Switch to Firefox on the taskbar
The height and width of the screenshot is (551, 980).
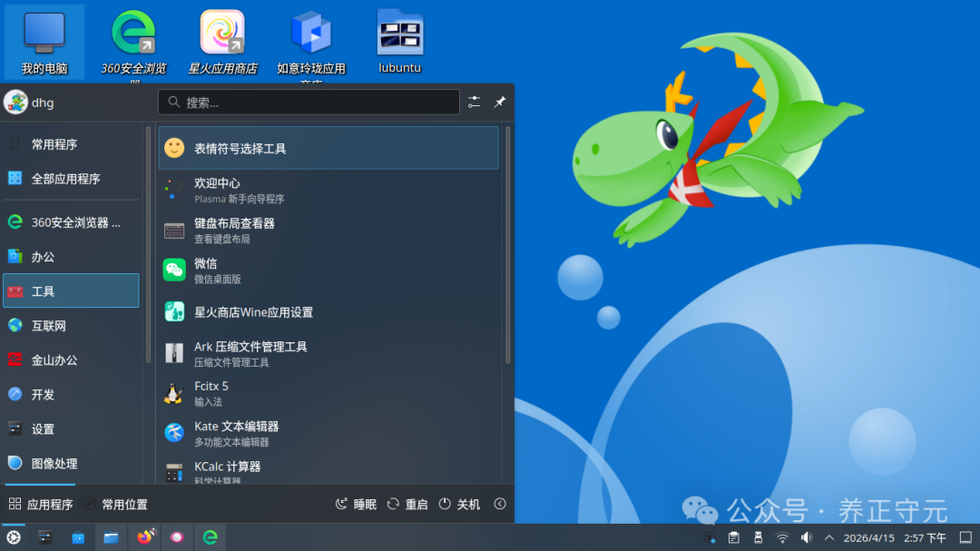click(x=144, y=537)
